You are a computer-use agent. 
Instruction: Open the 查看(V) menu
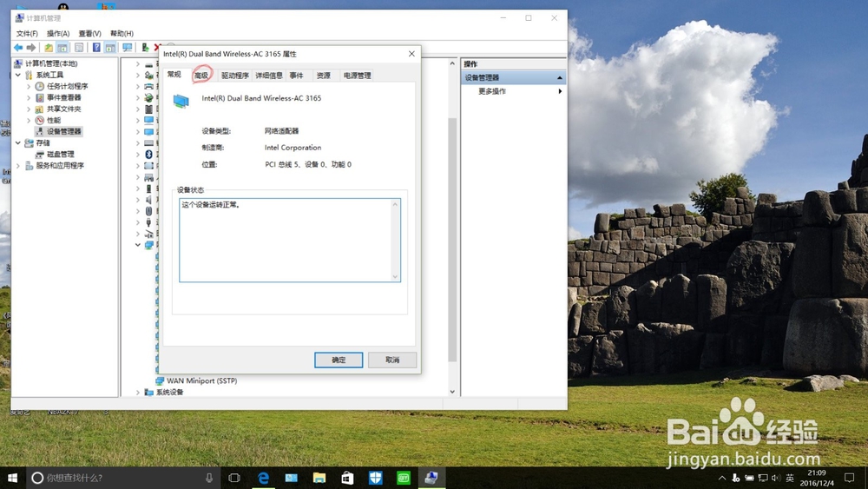point(89,34)
